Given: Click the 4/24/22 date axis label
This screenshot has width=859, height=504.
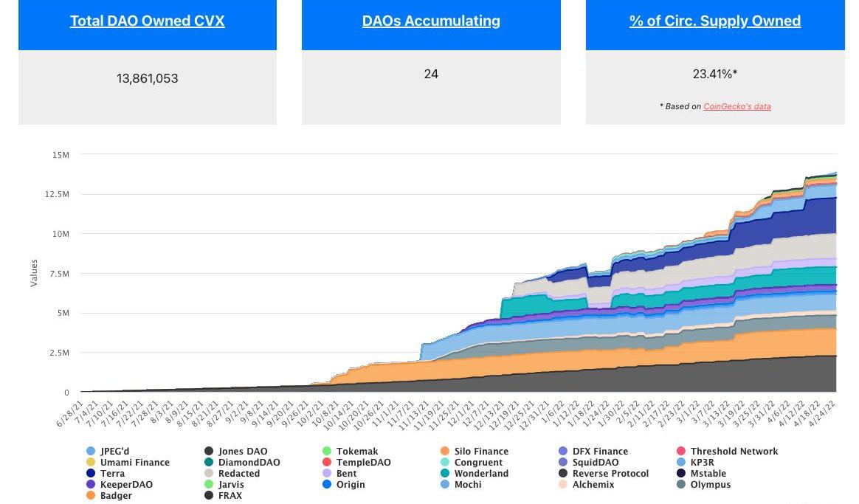Looking at the screenshot, I should 822,413.
